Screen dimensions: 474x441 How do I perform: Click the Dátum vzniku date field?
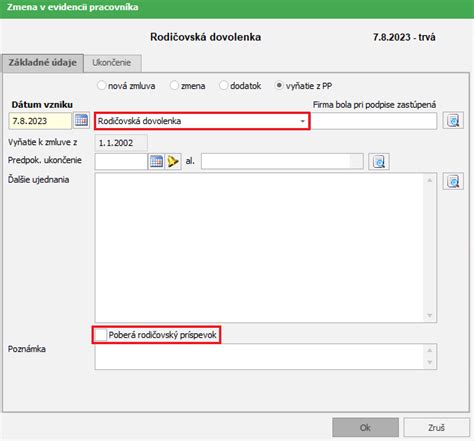40,121
